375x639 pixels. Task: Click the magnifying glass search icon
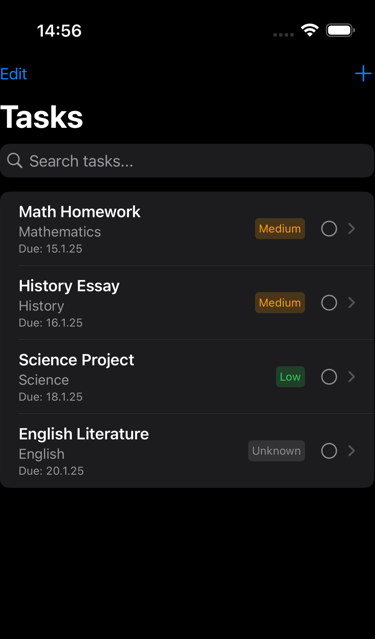(15, 161)
